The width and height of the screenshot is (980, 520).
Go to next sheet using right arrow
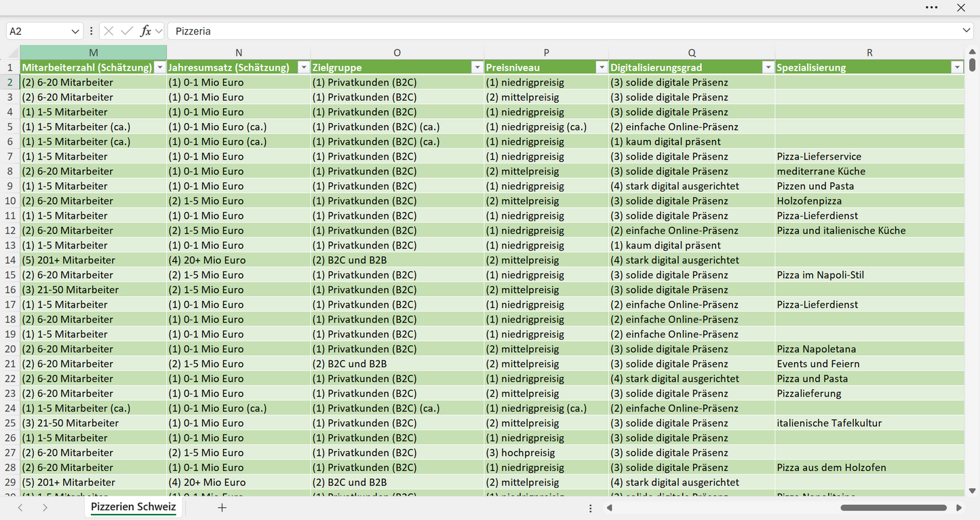45,508
